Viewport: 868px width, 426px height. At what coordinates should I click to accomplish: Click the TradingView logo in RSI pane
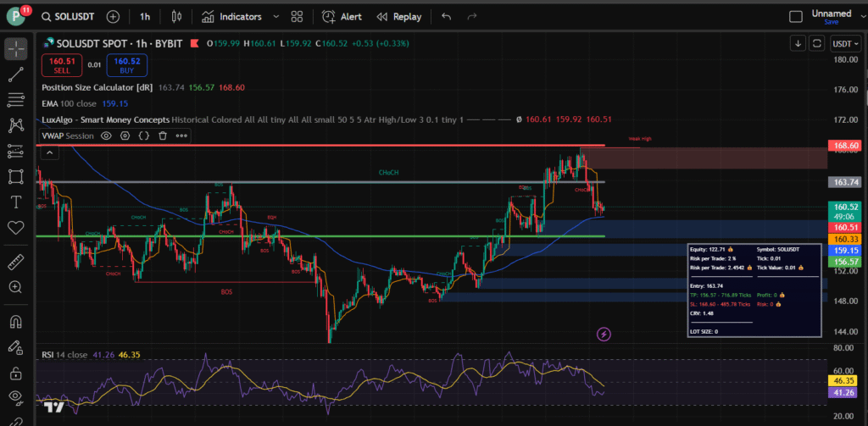[x=54, y=407]
